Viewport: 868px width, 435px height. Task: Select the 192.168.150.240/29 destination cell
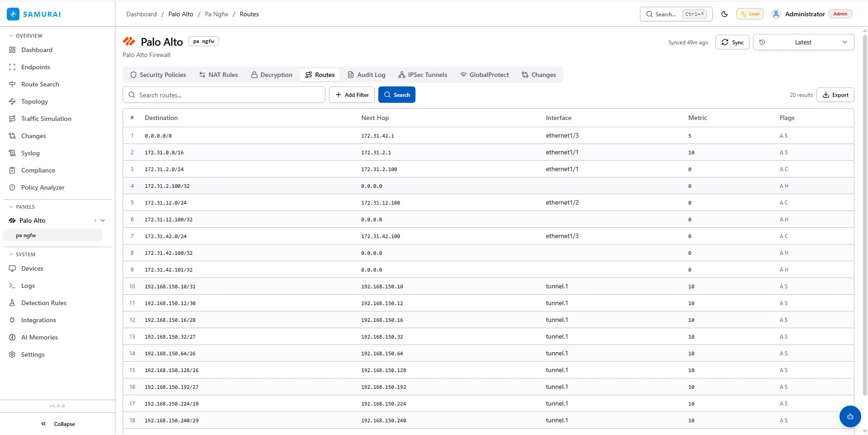click(172, 421)
